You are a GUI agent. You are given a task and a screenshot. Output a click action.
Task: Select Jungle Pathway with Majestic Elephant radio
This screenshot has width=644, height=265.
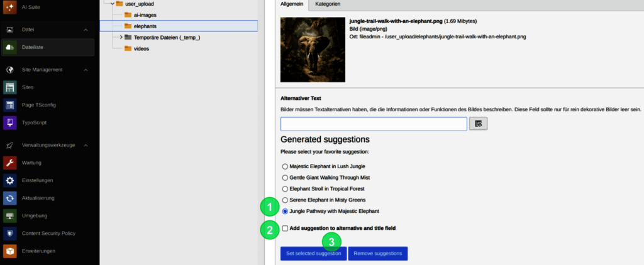(x=285, y=211)
